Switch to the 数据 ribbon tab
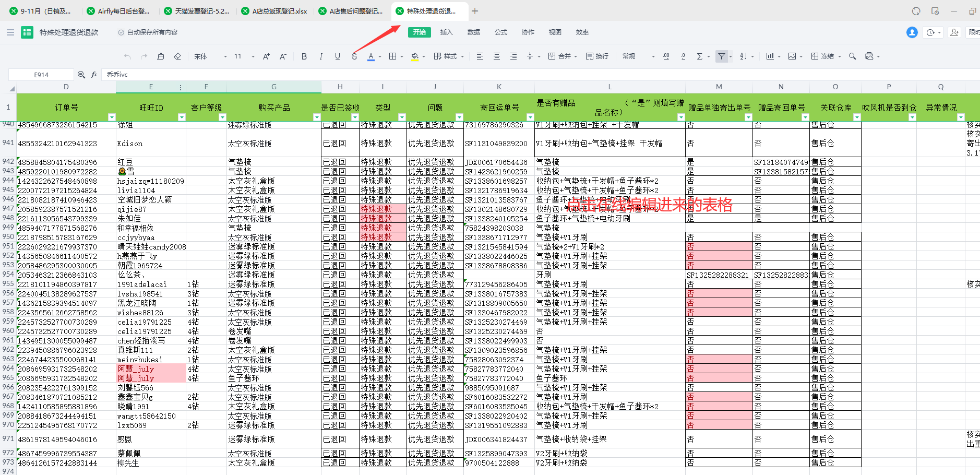The width and height of the screenshot is (980, 475). (x=474, y=32)
